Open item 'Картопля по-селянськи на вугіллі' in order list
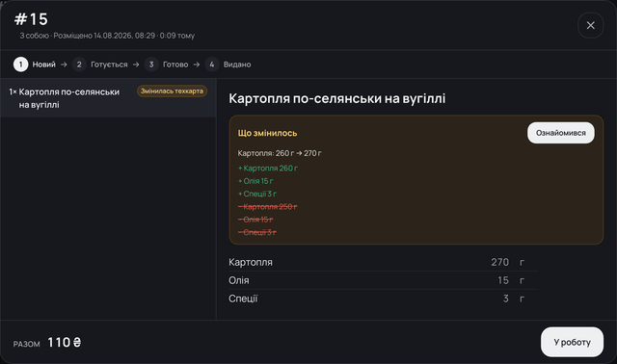This screenshot has height=364, width=617. click(x=108, y=98)
